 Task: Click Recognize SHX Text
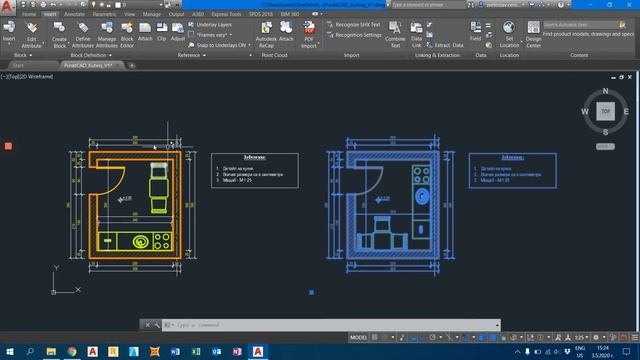(353, 24)
